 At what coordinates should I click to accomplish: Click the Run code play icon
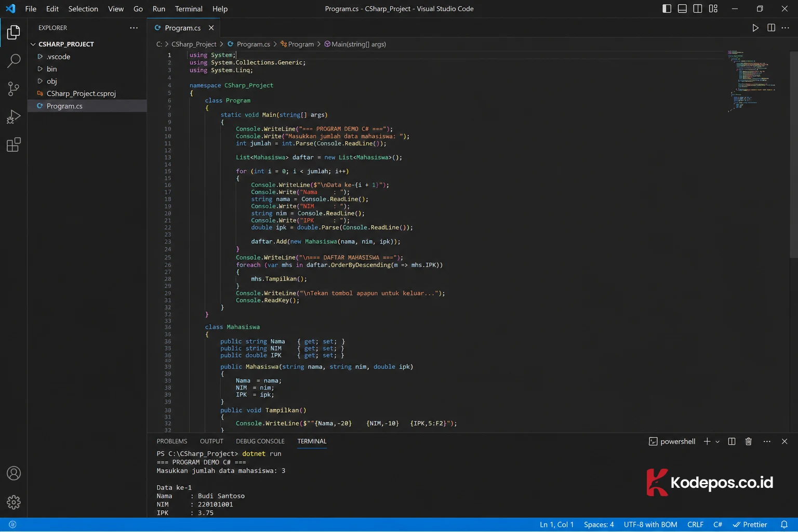[x=755, y=28]
